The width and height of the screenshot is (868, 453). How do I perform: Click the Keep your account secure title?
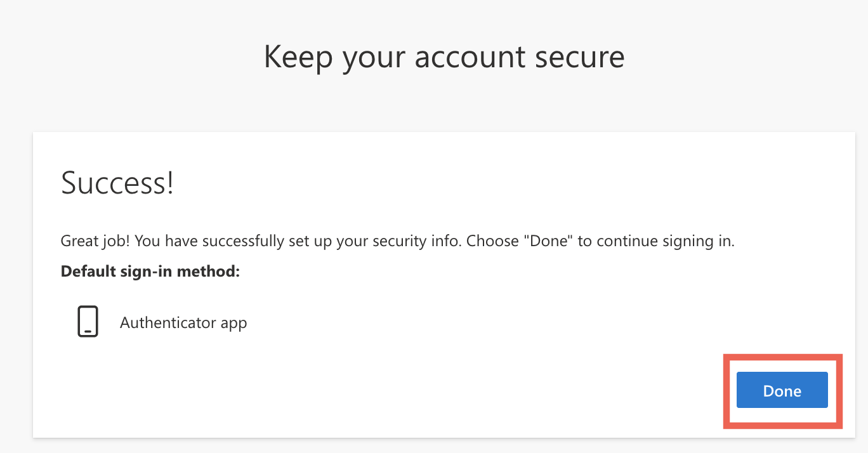point(444,57)
